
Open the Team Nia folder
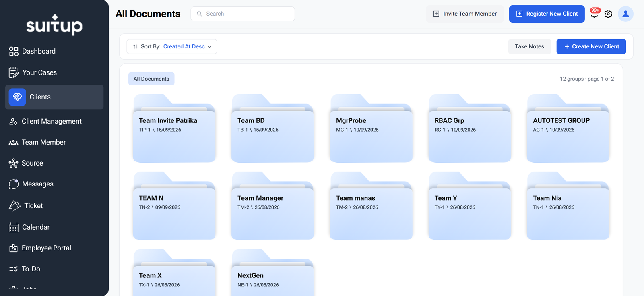(x=568, y=206)
